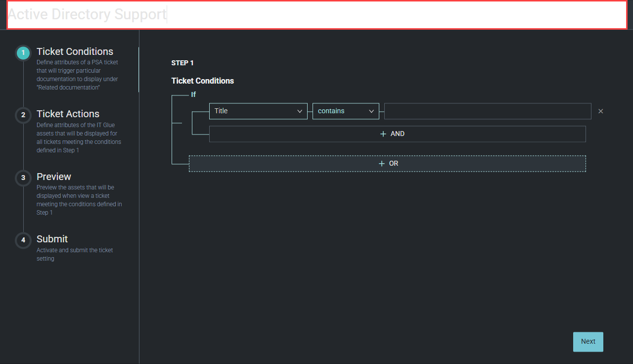Click the 'Ticket Conditions' section heading

click(203, 81)
